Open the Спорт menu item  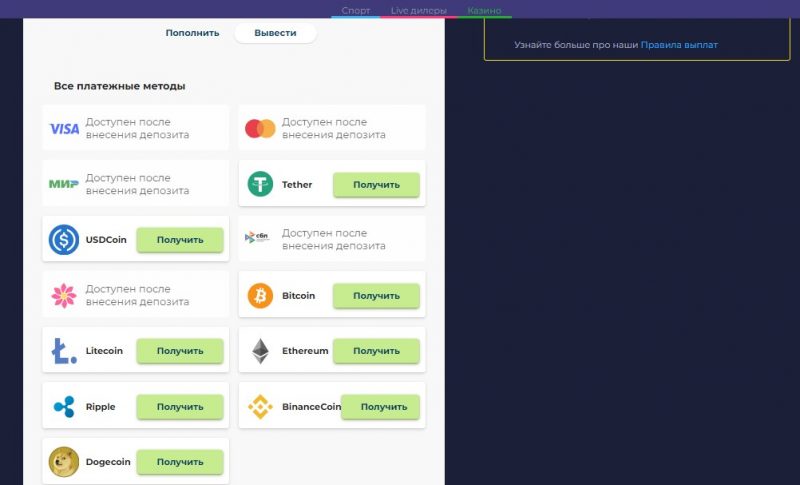tap(356, 10)
